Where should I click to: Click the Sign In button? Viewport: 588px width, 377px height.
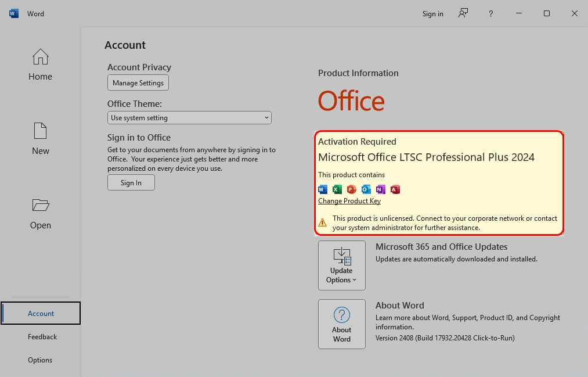tap(131, 182)
